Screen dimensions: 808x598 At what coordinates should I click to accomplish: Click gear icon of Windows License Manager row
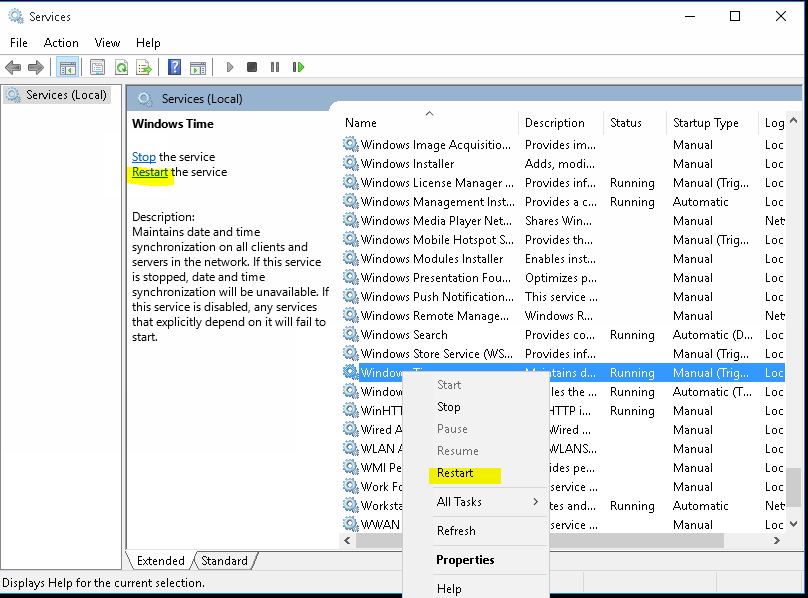[350, 182]
